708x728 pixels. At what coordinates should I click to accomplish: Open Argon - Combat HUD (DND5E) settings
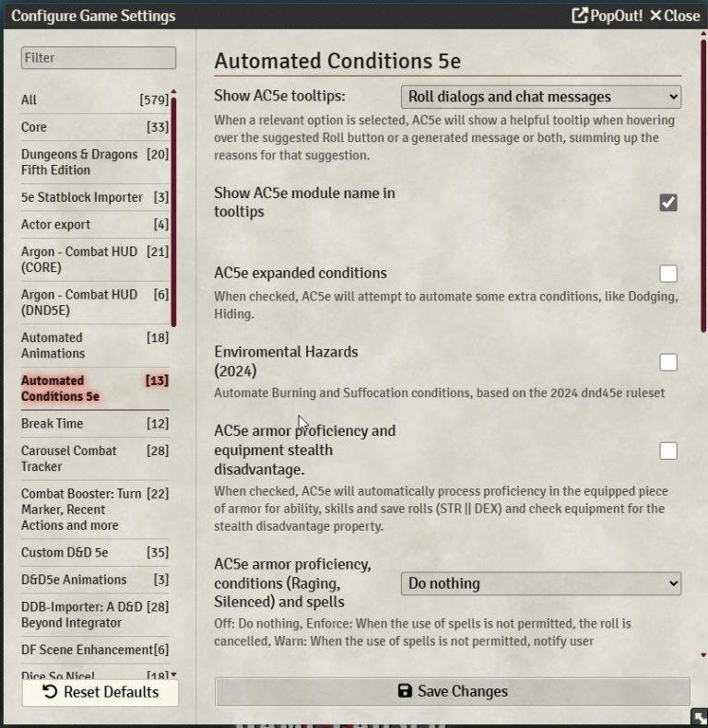coord(95,302)
